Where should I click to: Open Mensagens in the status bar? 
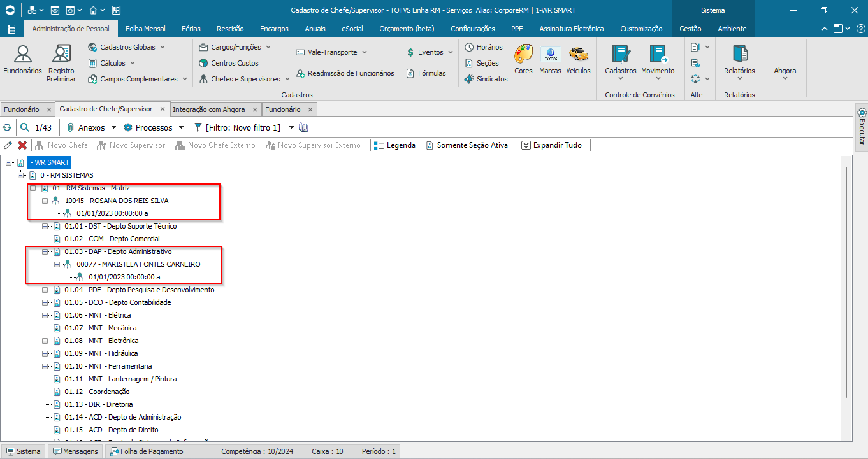[76, 451]
